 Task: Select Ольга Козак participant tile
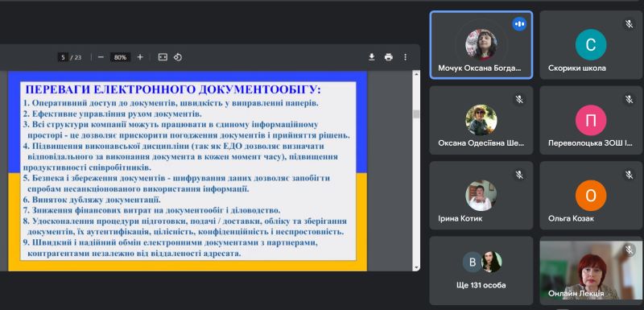pos(591,195)
